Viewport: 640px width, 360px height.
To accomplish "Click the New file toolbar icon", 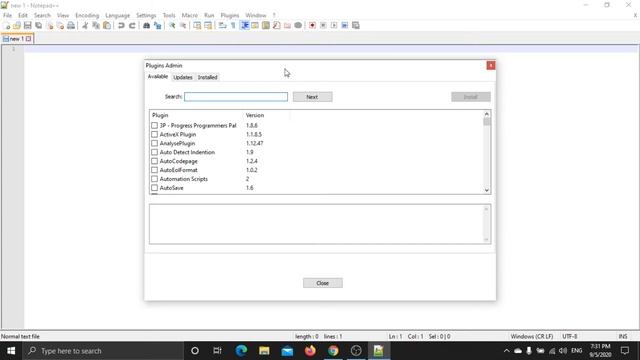I will (7, 25).
